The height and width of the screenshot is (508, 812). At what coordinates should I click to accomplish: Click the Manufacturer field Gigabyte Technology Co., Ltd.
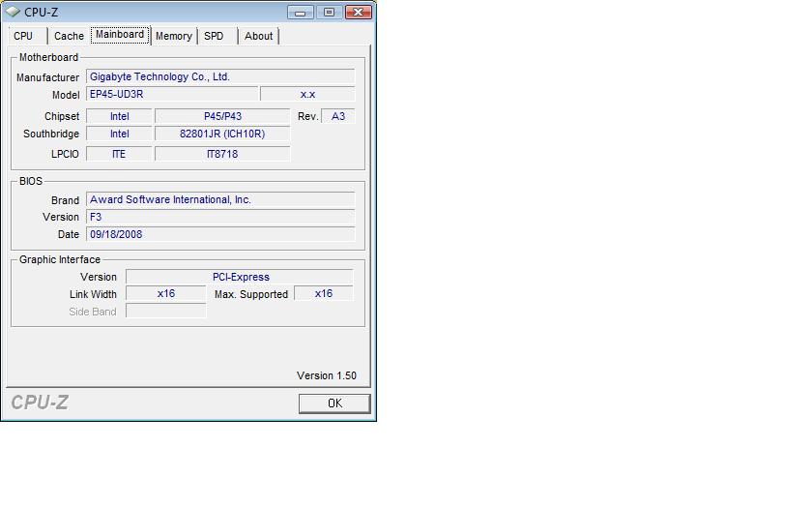pos(220,76)
